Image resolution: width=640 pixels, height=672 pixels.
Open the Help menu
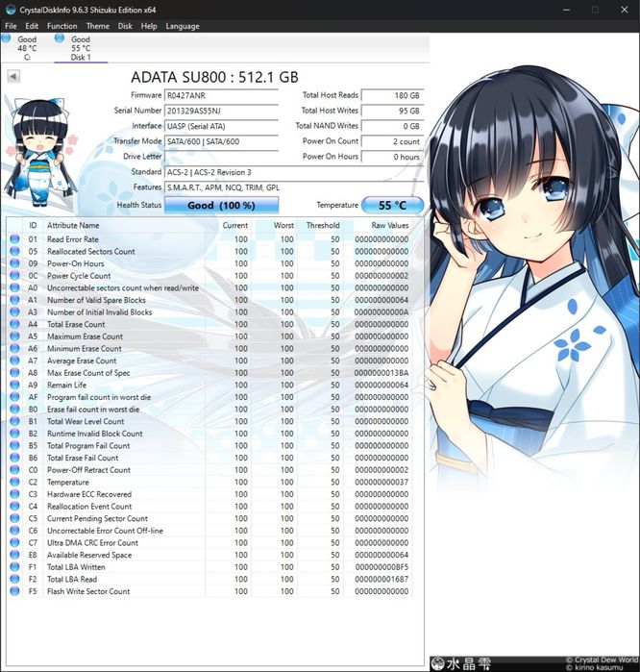(149, 26)
